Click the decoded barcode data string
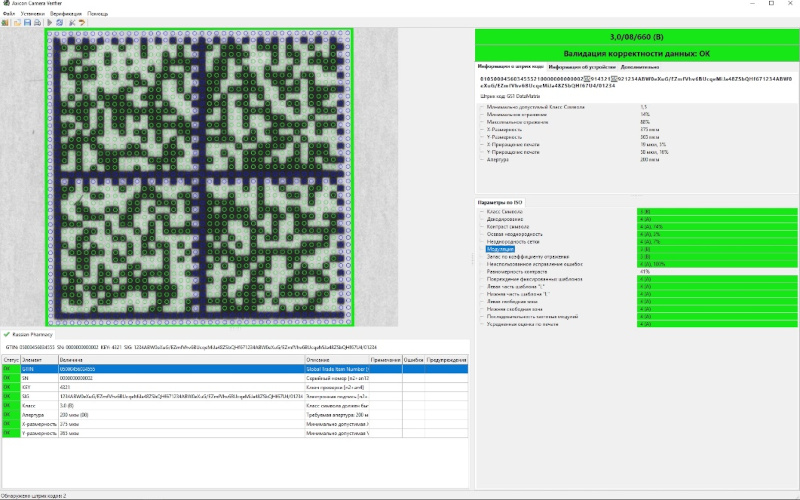 pyautogui.click(x=636, y=82)
